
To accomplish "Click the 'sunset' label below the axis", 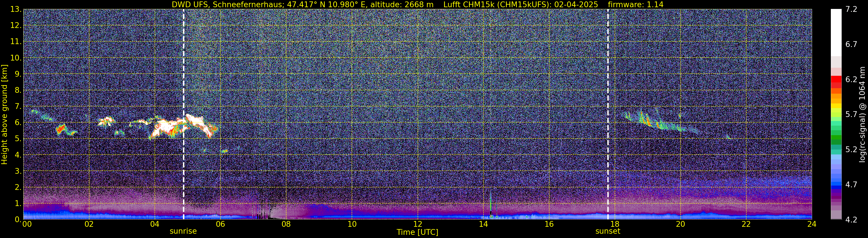I will (x=608, y=231).
